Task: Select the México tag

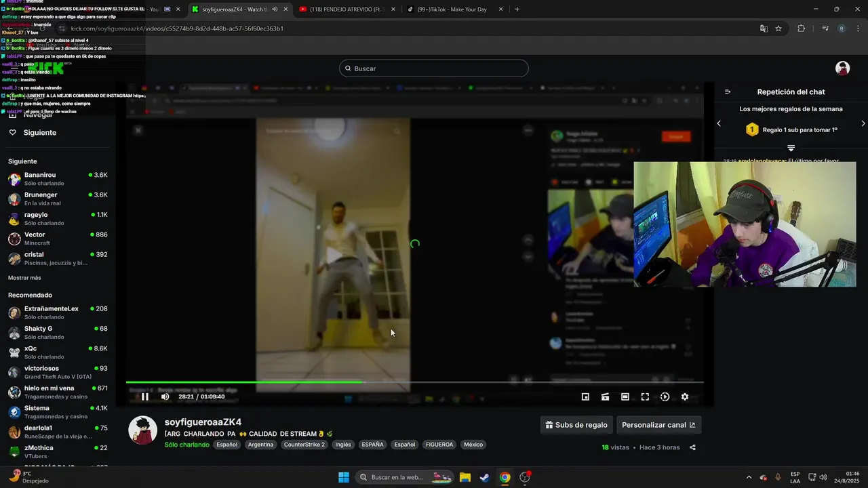Action: coord(473,445)
